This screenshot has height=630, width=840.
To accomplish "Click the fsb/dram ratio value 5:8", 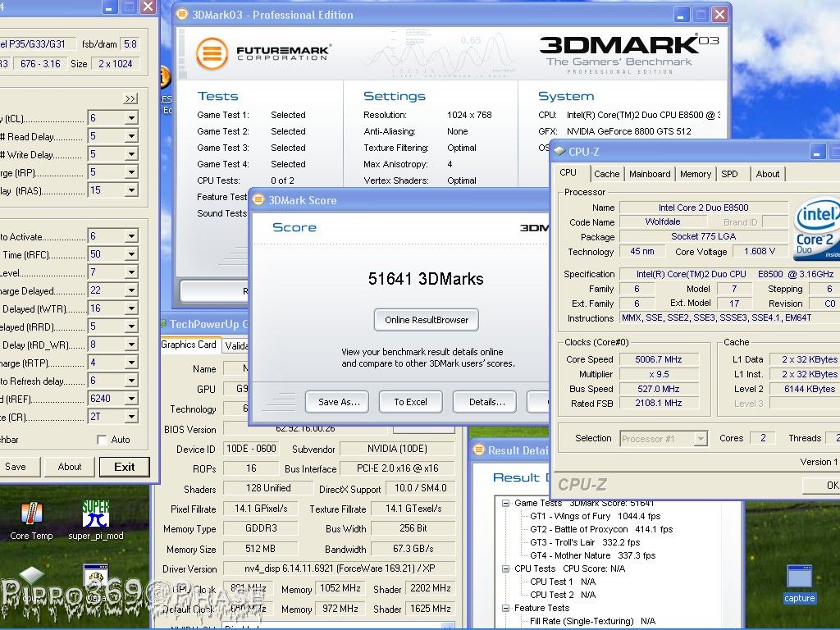I will [x=130, y=44].
